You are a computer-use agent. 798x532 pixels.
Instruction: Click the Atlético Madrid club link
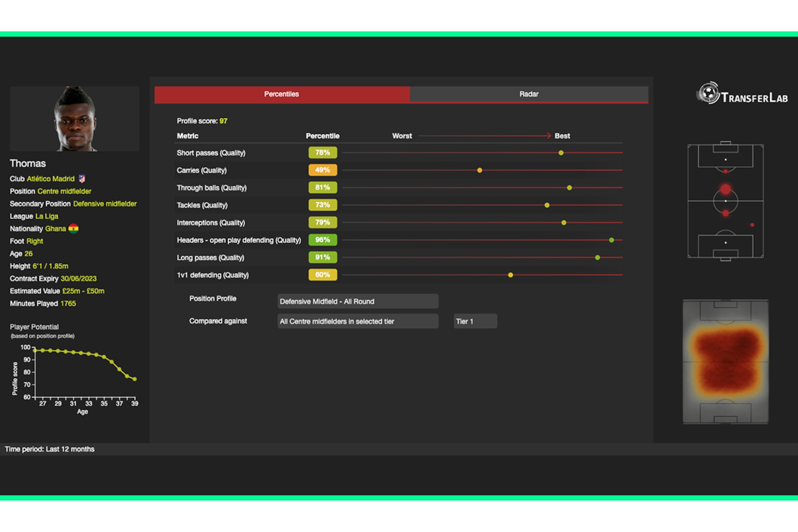50,179
